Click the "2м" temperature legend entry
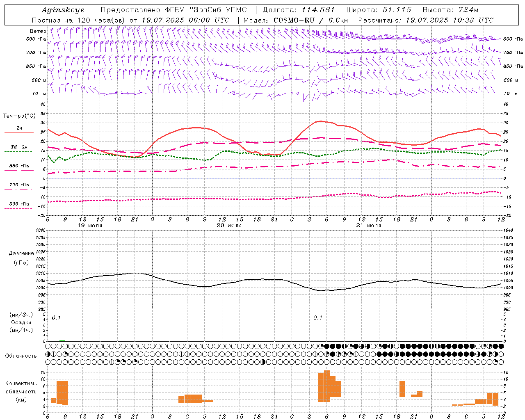Image resolution: width=525 pixels, height=420 pixels. (x=19, y=128)
